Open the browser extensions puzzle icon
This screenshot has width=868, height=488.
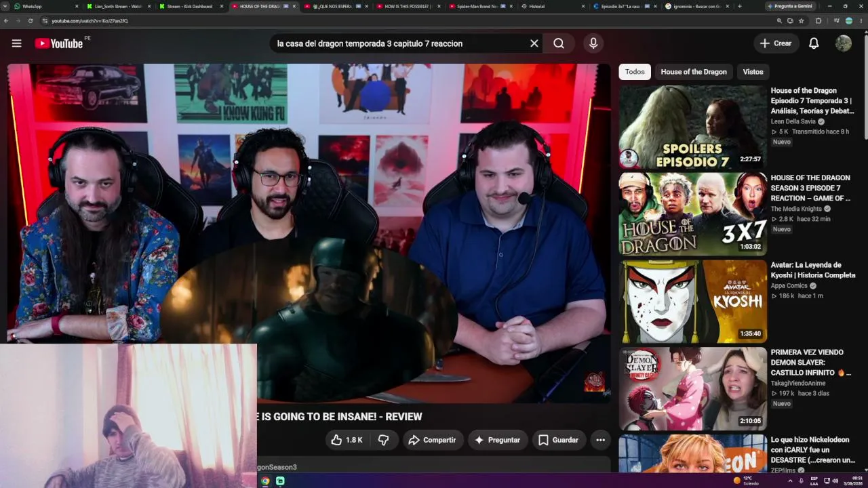tap(818, 21)
